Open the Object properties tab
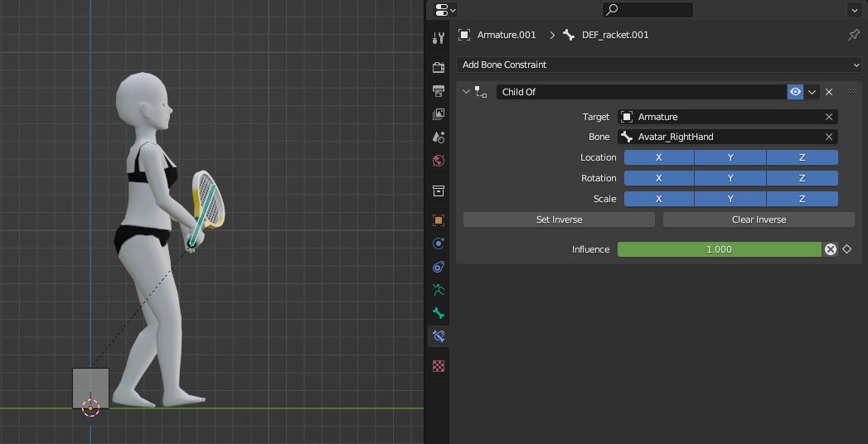The width and height of the screenshot is (868, 444). coord(439,220)
